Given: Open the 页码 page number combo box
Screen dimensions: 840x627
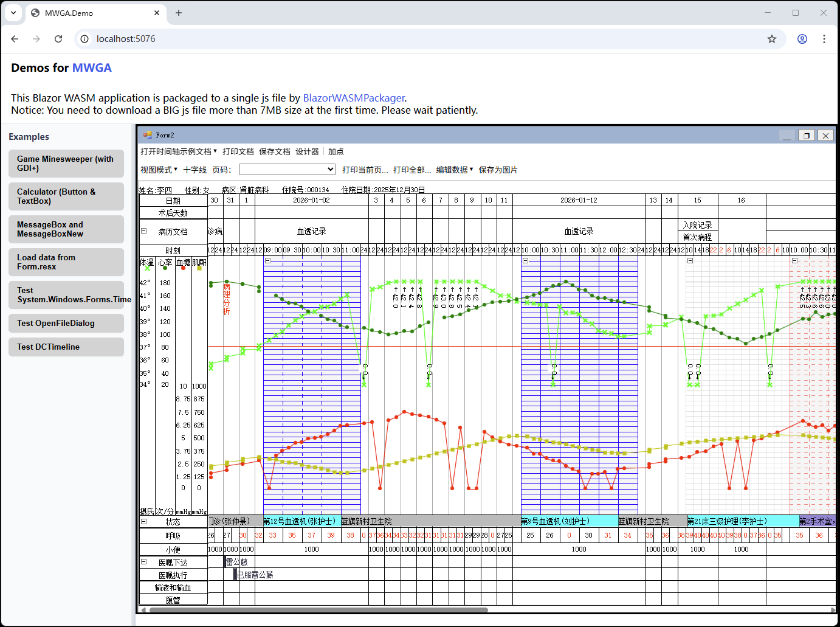Looking at the screenshot, I should click(287, 170).
